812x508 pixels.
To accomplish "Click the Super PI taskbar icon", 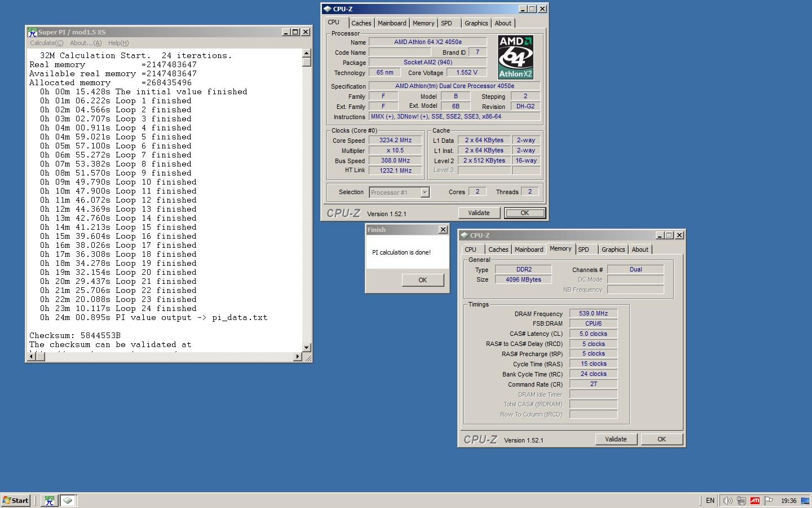I will tap(50, 500).
